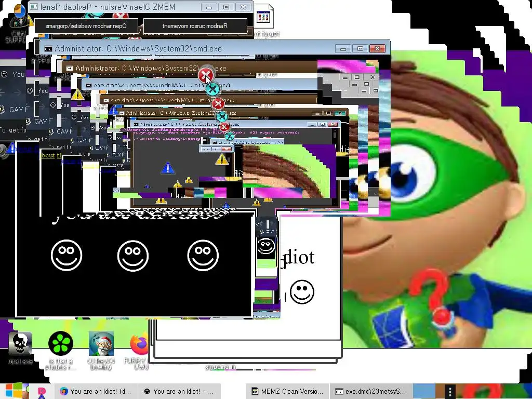Click the middle smiley face in the black window

[133, 256]
